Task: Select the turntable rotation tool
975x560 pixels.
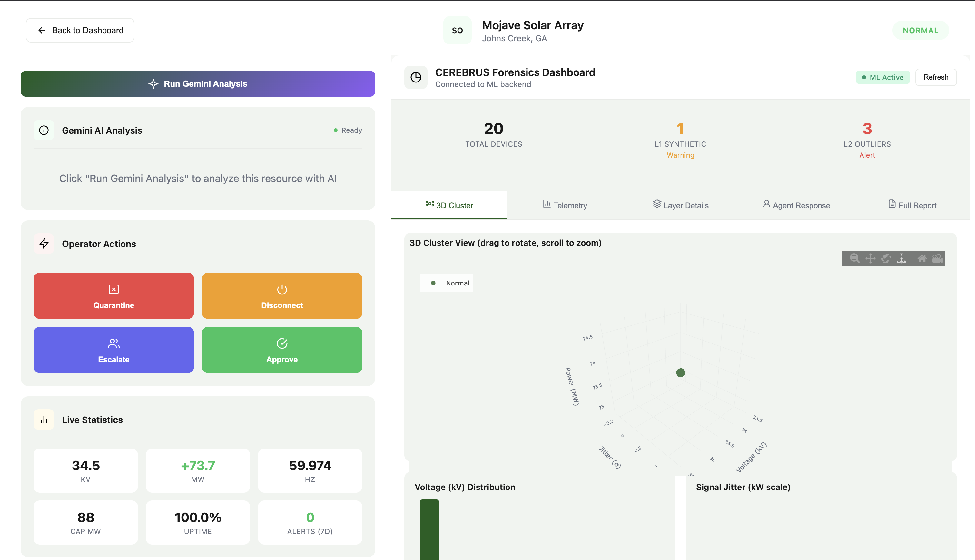Action: click(901, 258)
